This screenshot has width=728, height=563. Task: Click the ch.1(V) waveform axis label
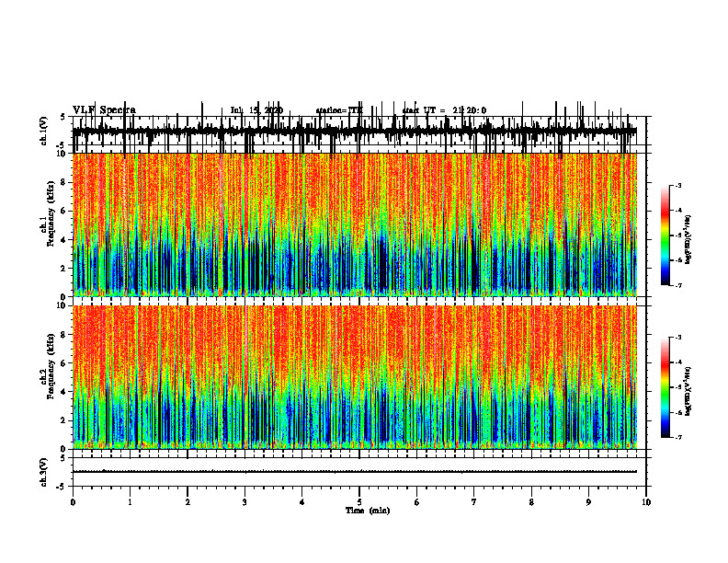click(x=44, y=131)
